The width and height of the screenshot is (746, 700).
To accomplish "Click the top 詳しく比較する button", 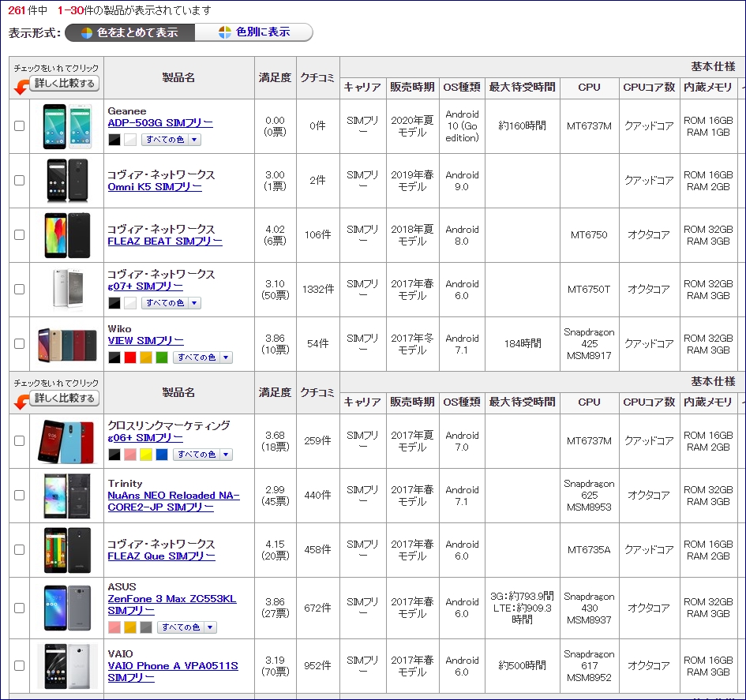I will [64, 83].
